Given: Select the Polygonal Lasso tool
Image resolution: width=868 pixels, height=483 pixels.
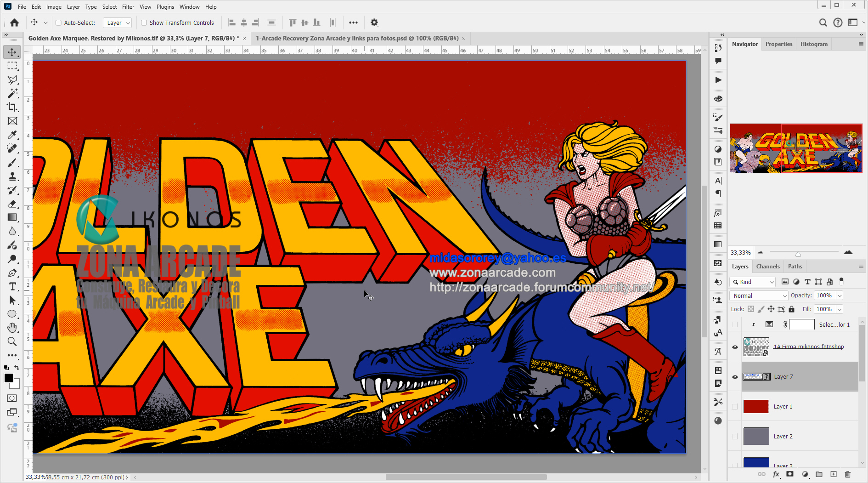Looking at the screenshot, I should pos(12,80).
